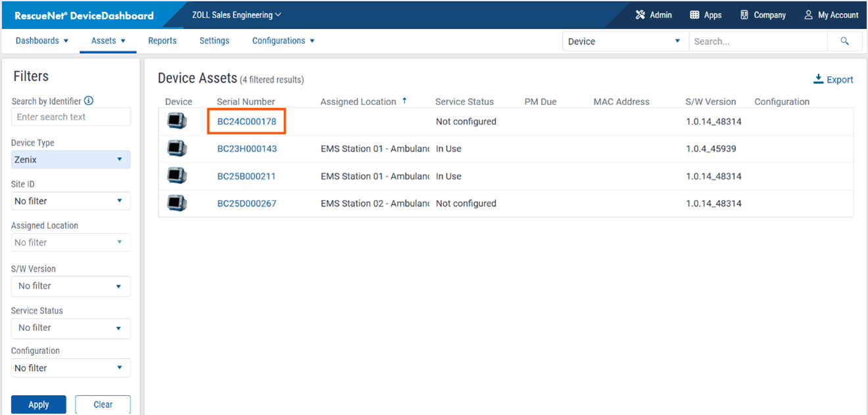The width and height of the screenshot is (868, 415).
Task: Expand ZOLL Sales Engineering organization dropdown
Action: click(x=237, y=14)
